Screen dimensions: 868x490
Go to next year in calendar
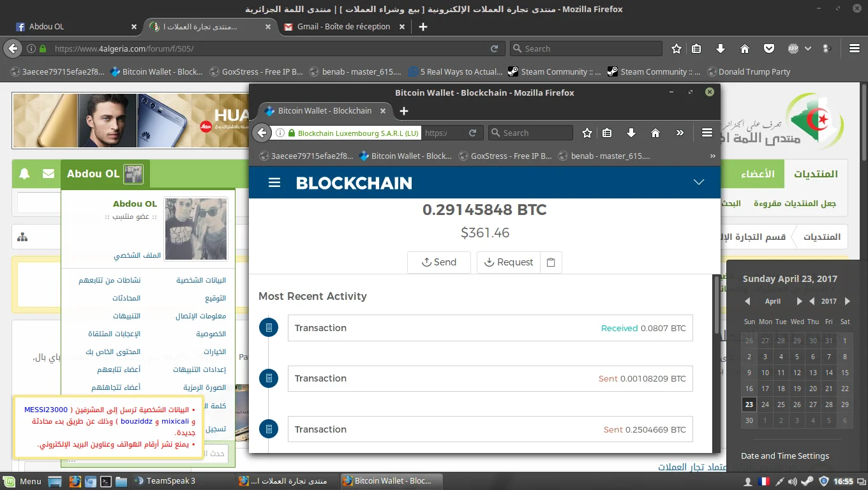(x=848, y=301)
